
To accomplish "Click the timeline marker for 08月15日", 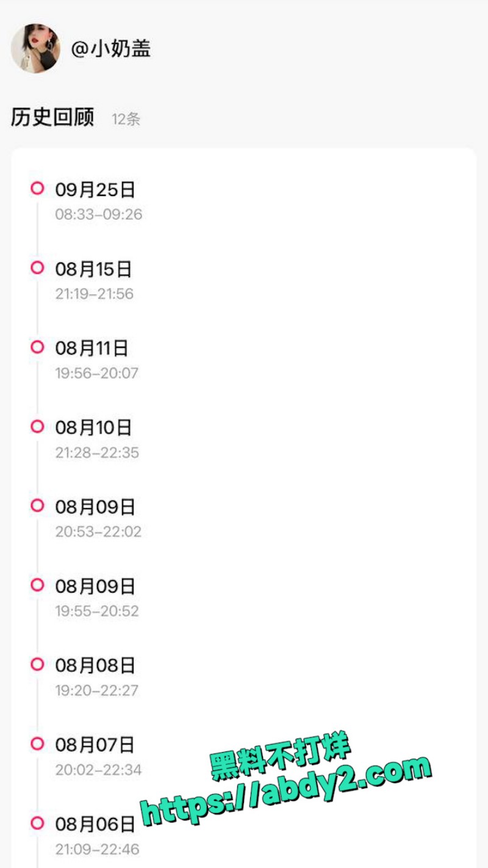I will [x=38, y=267].
